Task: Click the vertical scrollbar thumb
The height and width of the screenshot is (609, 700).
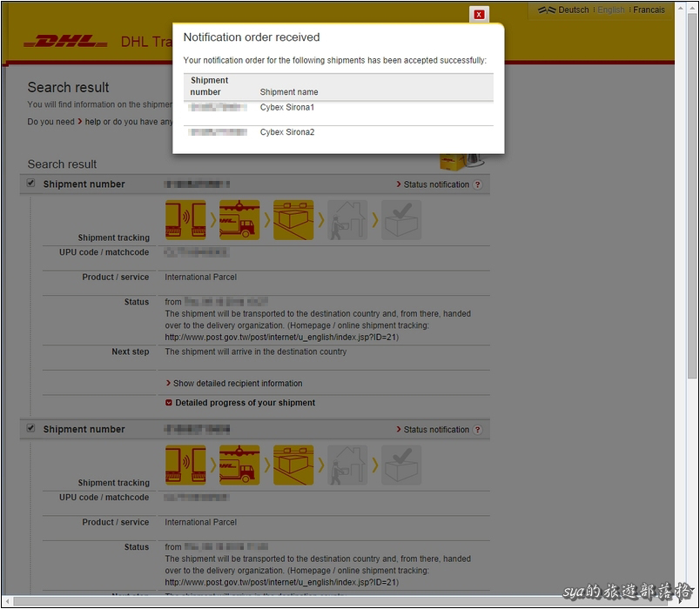Action: pyautogui.click(x=692, y=197)
